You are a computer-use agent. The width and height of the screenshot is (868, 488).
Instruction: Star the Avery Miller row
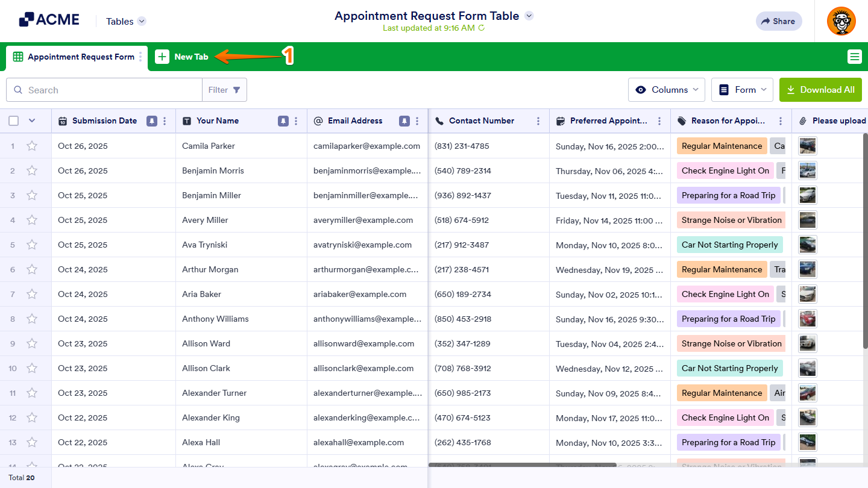(x=32, y=220)
